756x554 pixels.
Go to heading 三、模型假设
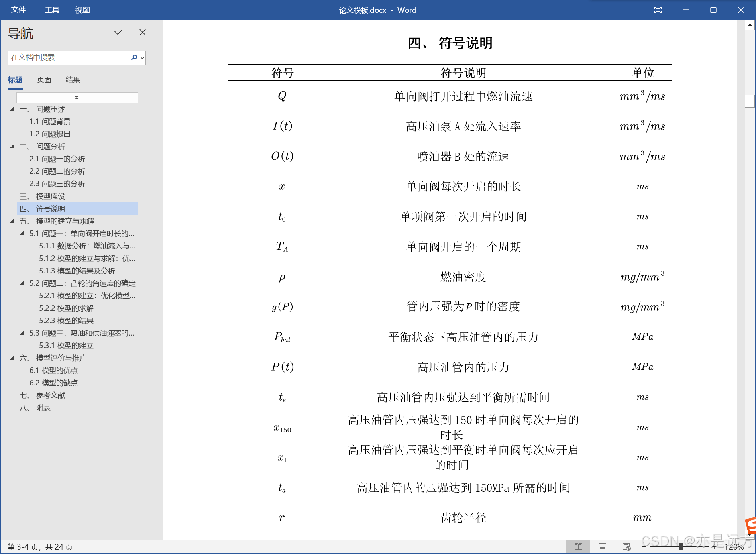click(42, 196)
